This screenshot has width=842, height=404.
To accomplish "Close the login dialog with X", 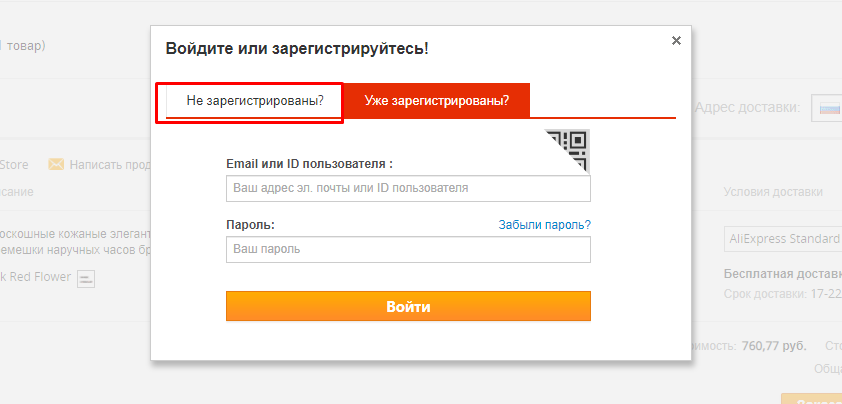I will [676, 41].
